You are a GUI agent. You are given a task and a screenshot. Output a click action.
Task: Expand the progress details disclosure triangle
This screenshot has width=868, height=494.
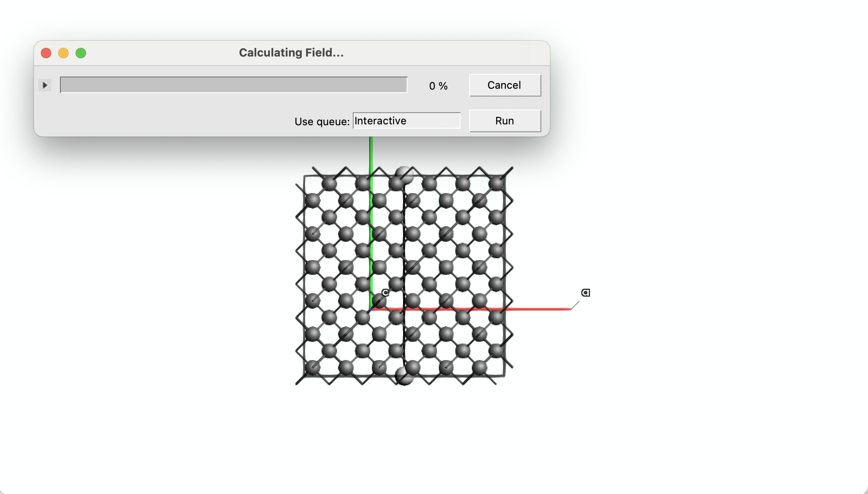pyautogui.click(x=45, y=85)
